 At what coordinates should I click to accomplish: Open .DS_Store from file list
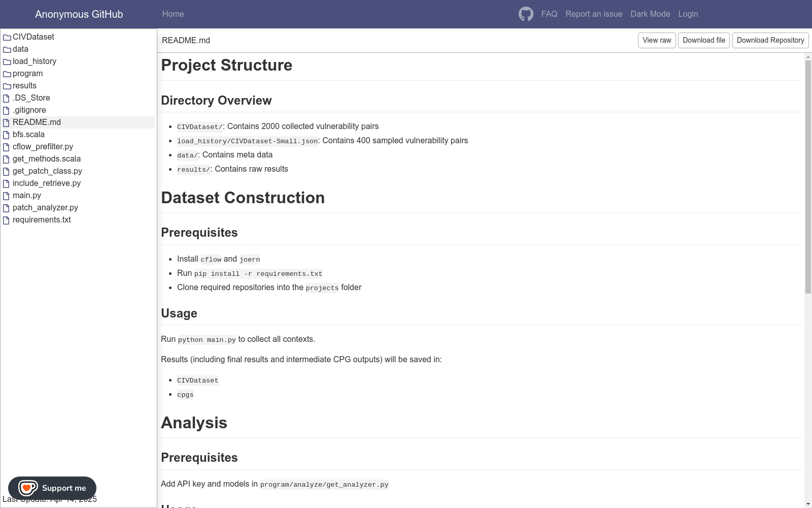31,98
